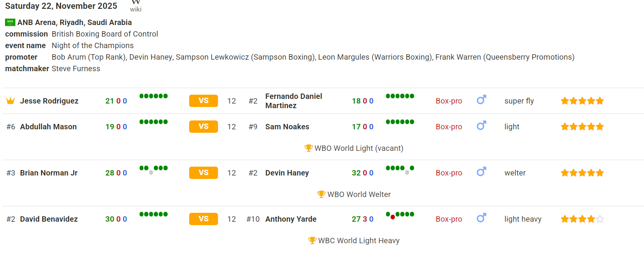Click Box-pro link in Anthony Yarde row

click(x=449, y=219)
